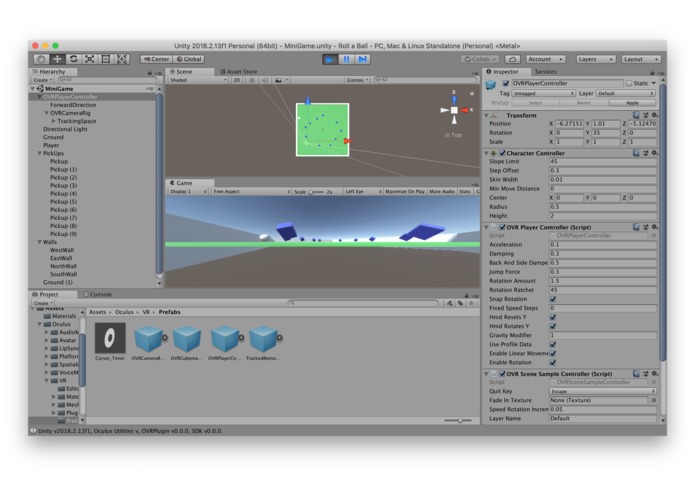Image resolution: width=695 pixels, height=494 pixels.
Task: Switch to the Console tab
Action: coord(98,295)
